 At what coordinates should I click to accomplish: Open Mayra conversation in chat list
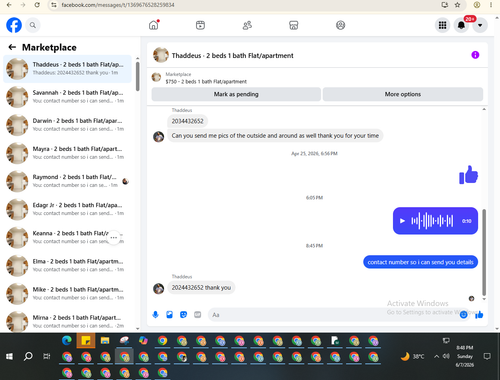point(67,153)
